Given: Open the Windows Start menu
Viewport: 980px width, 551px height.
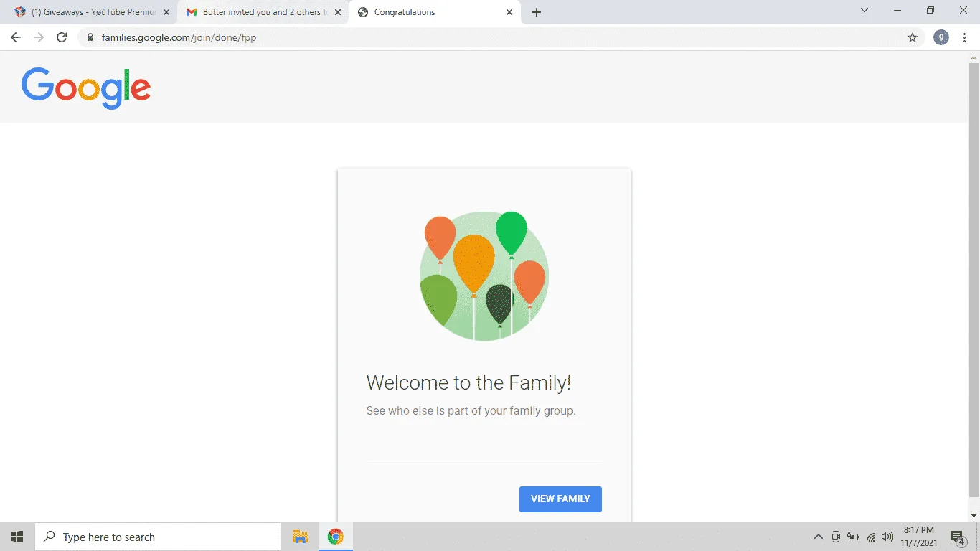Looking at the screenshot, I should pos(17,537).
